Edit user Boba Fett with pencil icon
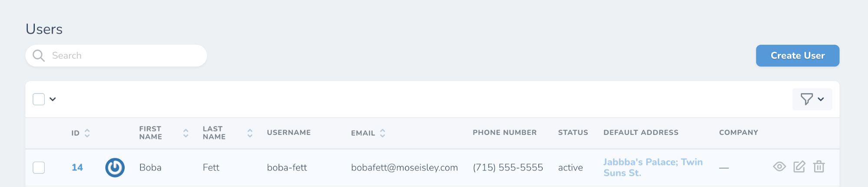This screenshot has height=187, width=868. click(799, 167)
